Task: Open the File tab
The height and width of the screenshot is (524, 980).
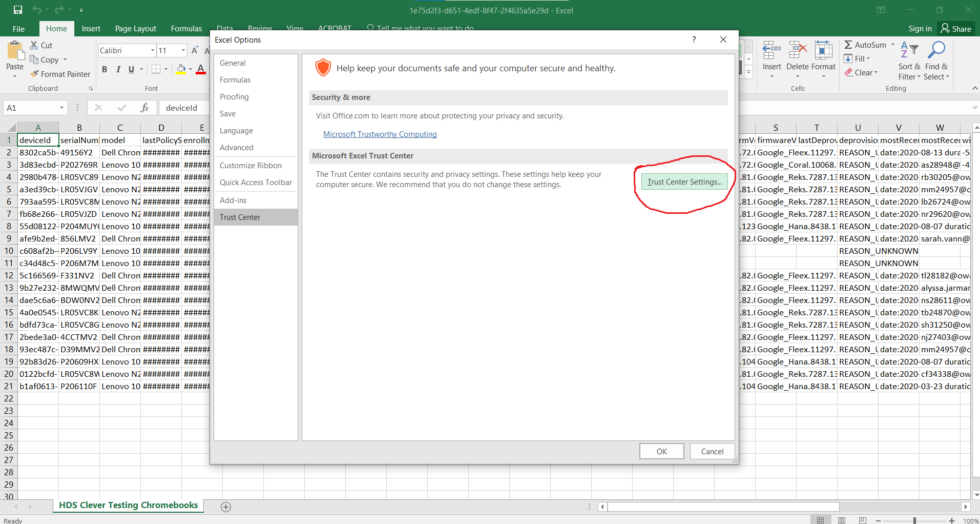Action: [x=18, y=29]
